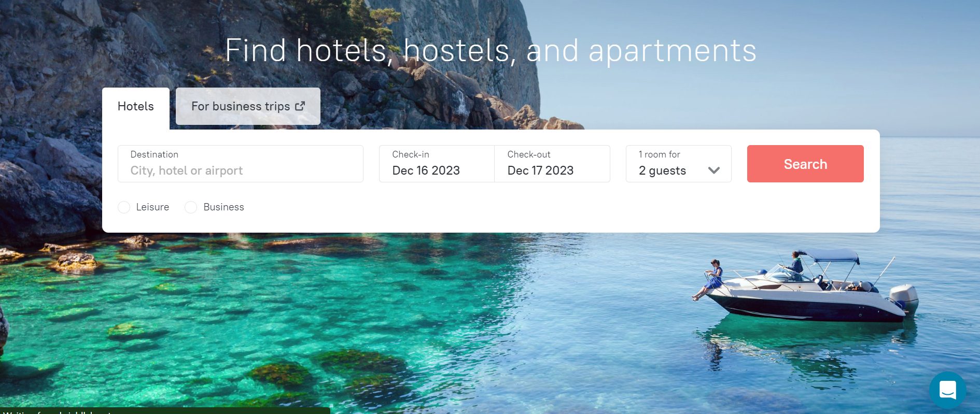Image resolution: width=980 pixels, height=414 pixels.
Task: Click the boat in the background photo
Action: click(805, 286)
